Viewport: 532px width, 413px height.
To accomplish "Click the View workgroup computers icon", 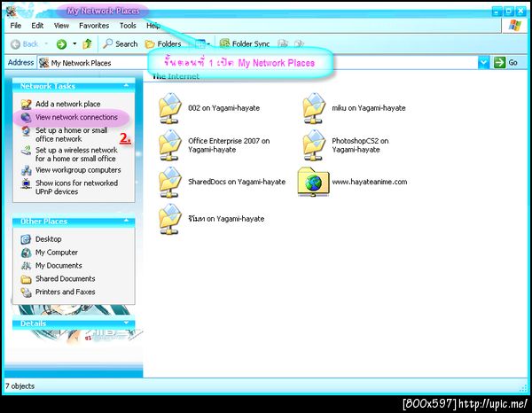I will pyautogui.click(x=26, y=170).
